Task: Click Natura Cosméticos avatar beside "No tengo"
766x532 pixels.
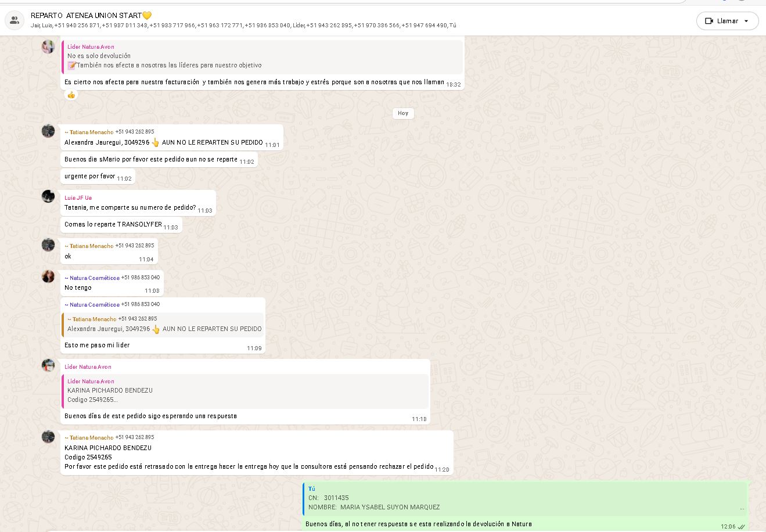Action: (x=48, y=276)
